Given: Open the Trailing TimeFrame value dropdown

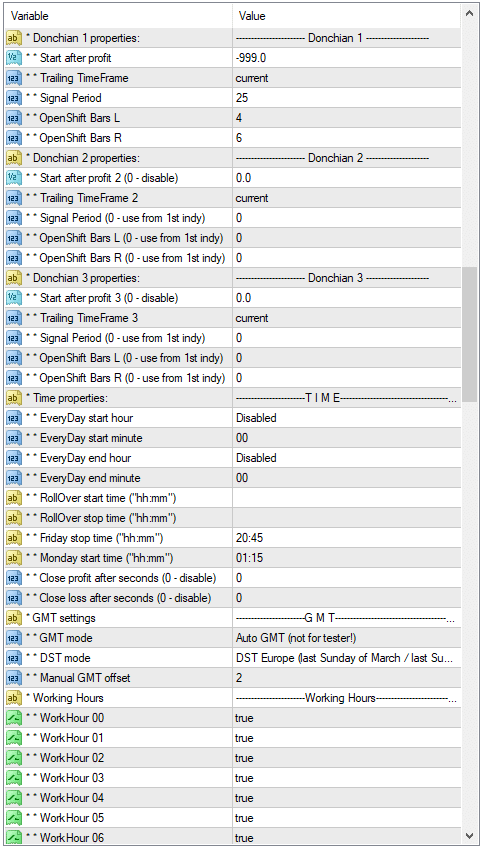Looking at the screenshot, I should tap(347, 78).
